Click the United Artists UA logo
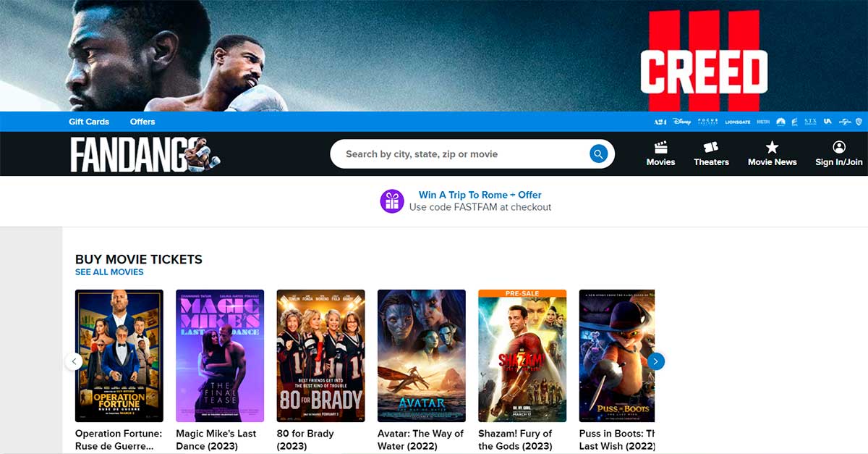Viewport: 868px width, 454px height. click(x=827, y=122)
